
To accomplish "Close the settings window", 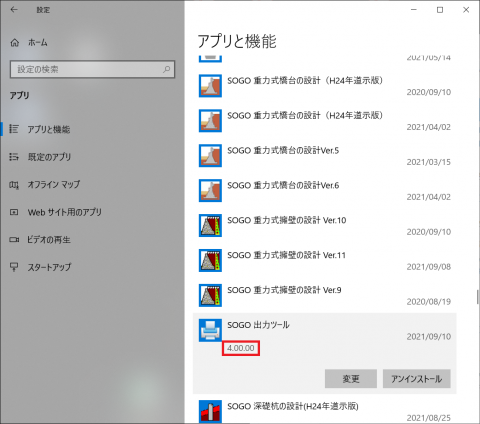I will 466,10.
